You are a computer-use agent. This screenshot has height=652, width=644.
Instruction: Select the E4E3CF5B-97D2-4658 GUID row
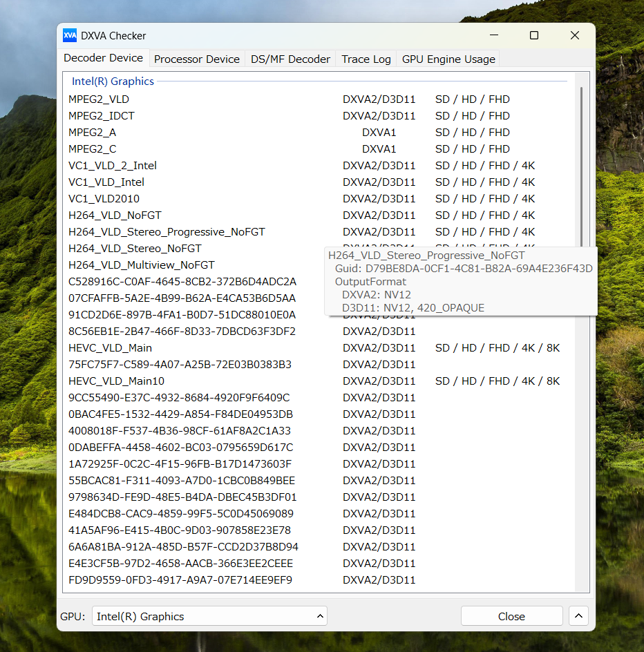319,564
